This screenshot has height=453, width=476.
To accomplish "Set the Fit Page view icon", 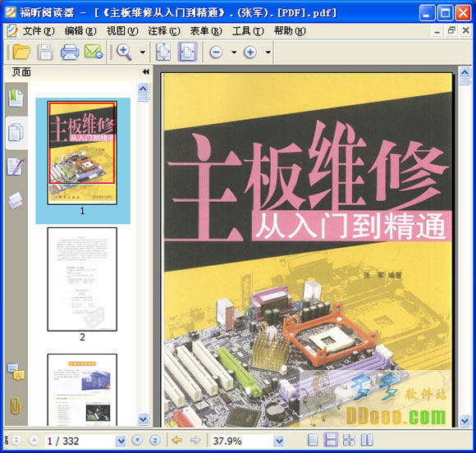I will click(x=163, y=52).
